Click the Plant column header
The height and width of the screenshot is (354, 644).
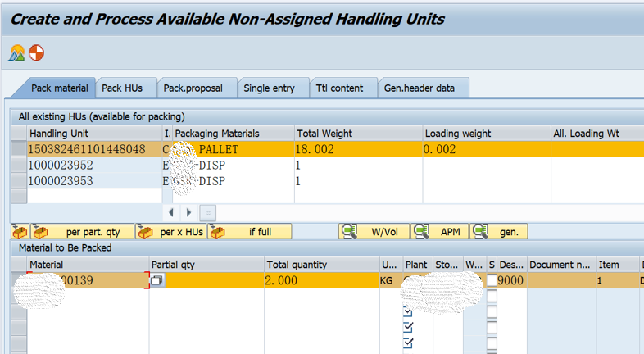[x=416, y=265]
